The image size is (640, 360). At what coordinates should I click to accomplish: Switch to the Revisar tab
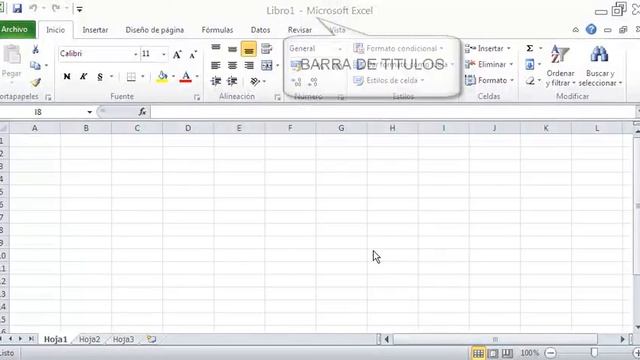pos(300,30)
